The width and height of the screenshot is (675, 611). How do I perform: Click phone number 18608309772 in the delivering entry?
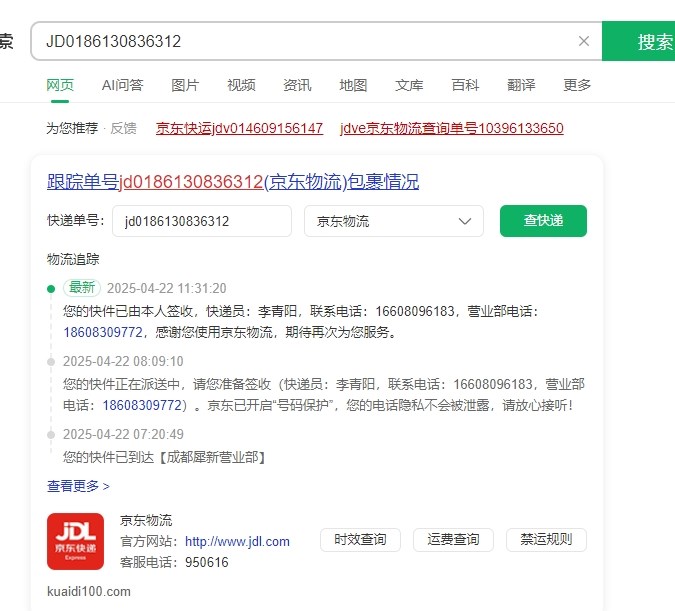coord(142,405)
